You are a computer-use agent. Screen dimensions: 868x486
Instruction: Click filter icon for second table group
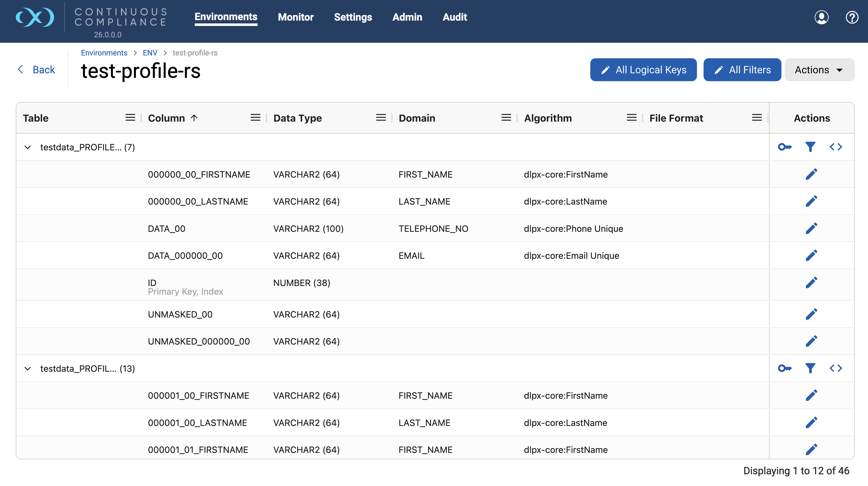(810, 368)
